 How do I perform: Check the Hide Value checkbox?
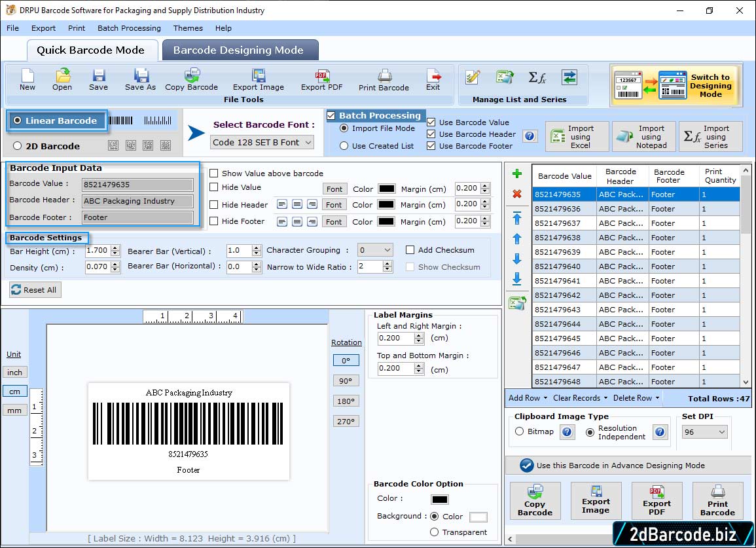pos(213,187)
